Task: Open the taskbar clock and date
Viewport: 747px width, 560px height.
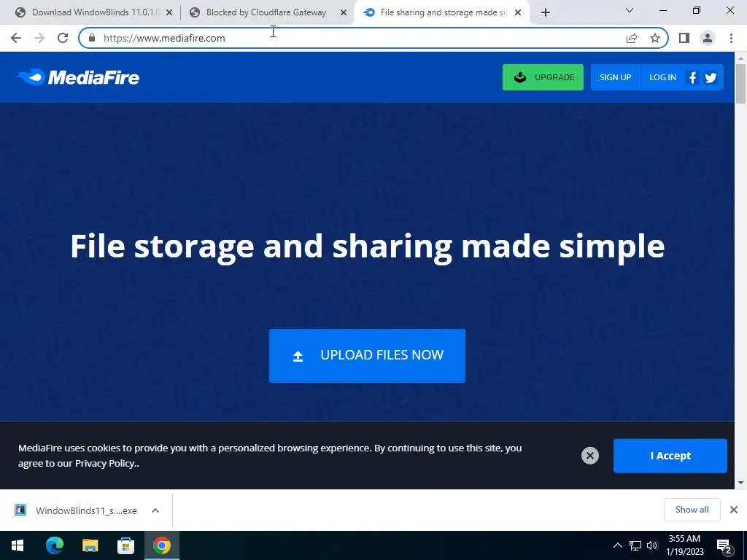Action: click(684, 545)
